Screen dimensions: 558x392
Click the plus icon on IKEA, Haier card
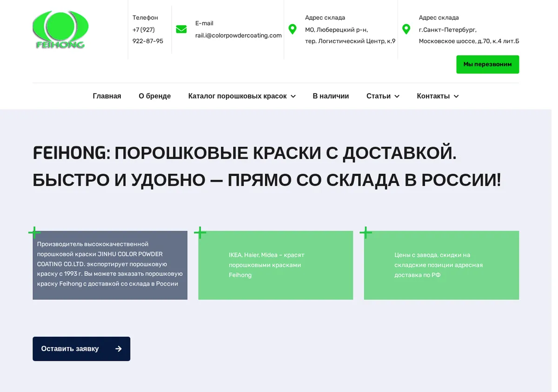(x=200, y=232)
